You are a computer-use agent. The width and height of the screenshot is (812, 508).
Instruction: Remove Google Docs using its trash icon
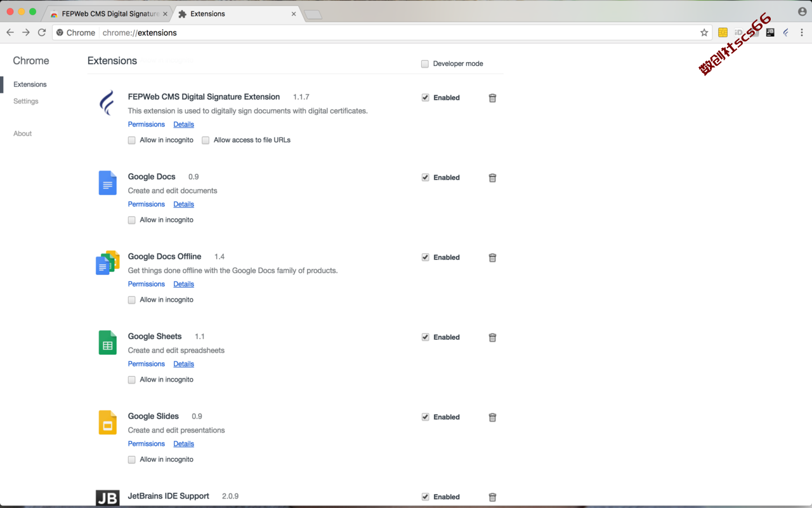point(492,178)
